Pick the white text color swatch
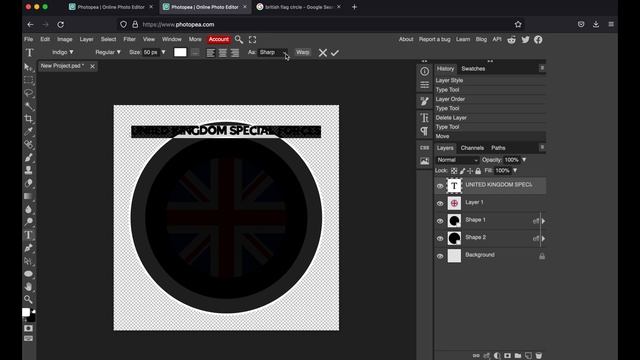 click(x=180, y=52)
